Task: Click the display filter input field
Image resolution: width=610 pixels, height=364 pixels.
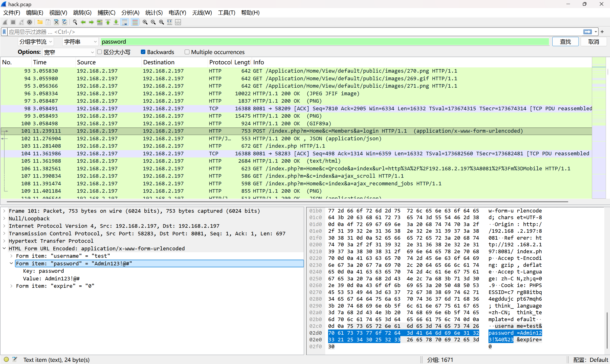Action: 294,32
